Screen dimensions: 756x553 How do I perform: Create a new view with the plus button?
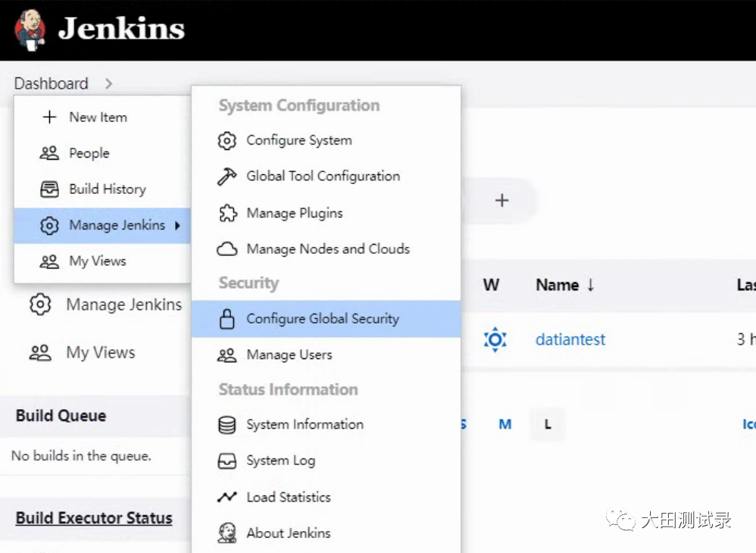[501, 200]
